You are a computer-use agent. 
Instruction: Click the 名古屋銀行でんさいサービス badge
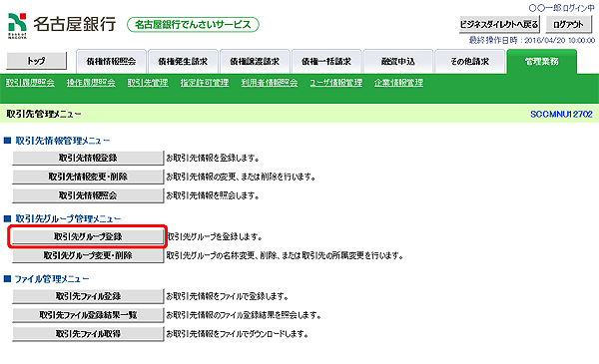[x=193, y=25]
